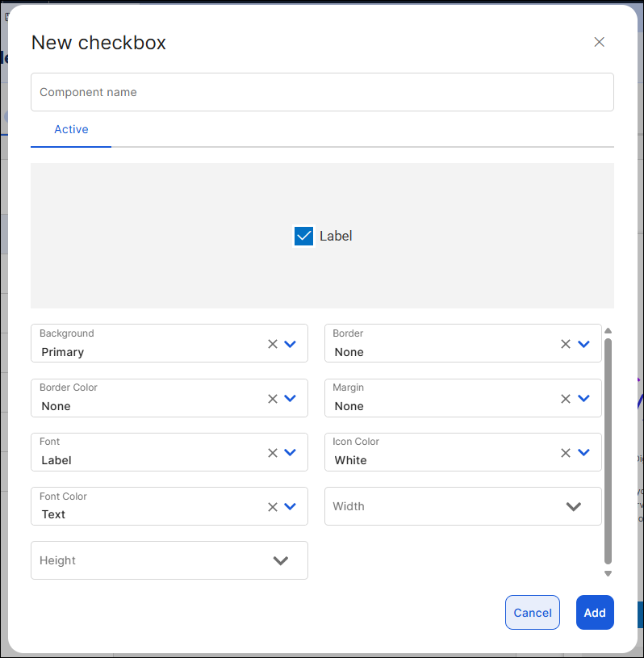Screen dimensions: 644x658
Task: Expand the Border options dropdown
Action: click(584, 343)
